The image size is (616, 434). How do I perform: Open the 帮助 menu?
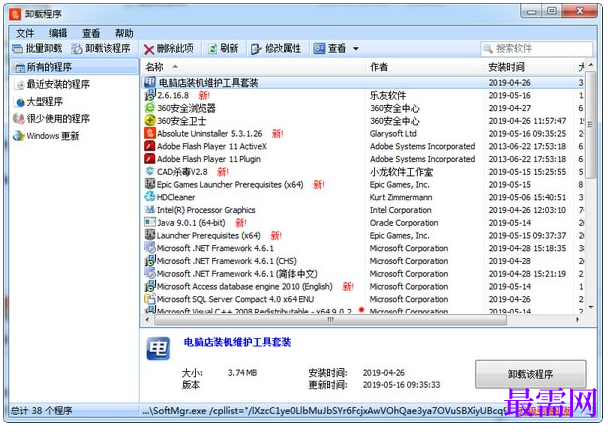pyautogui.click(x=124, y=33)
